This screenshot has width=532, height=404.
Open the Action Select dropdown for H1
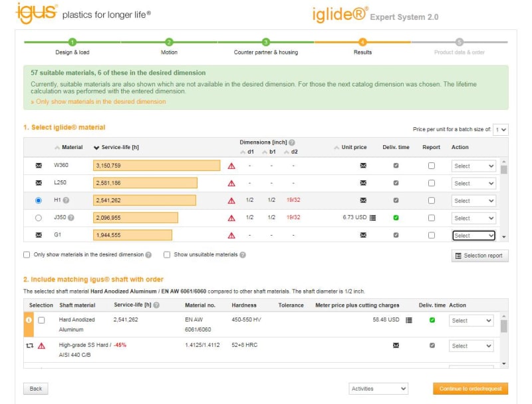[473, 200]
